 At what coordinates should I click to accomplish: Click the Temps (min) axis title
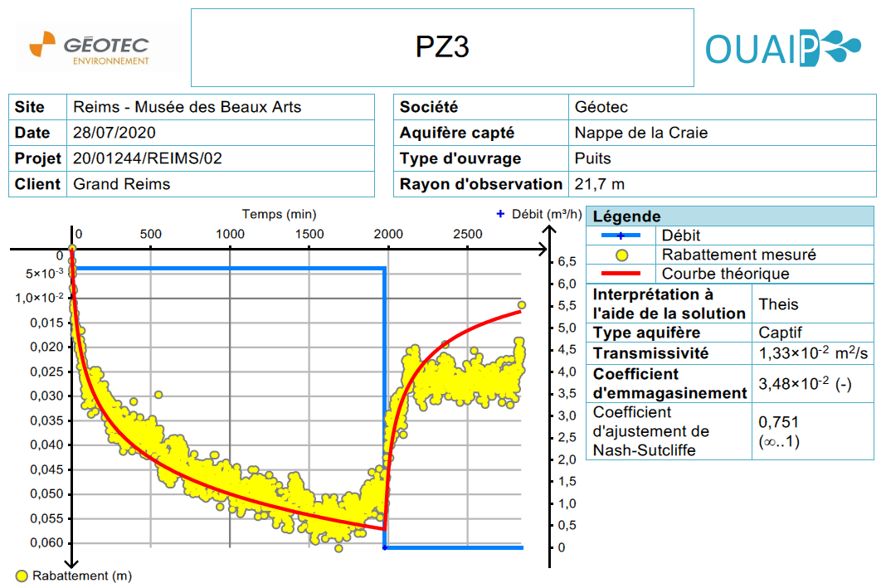click(x=279, y=214)
